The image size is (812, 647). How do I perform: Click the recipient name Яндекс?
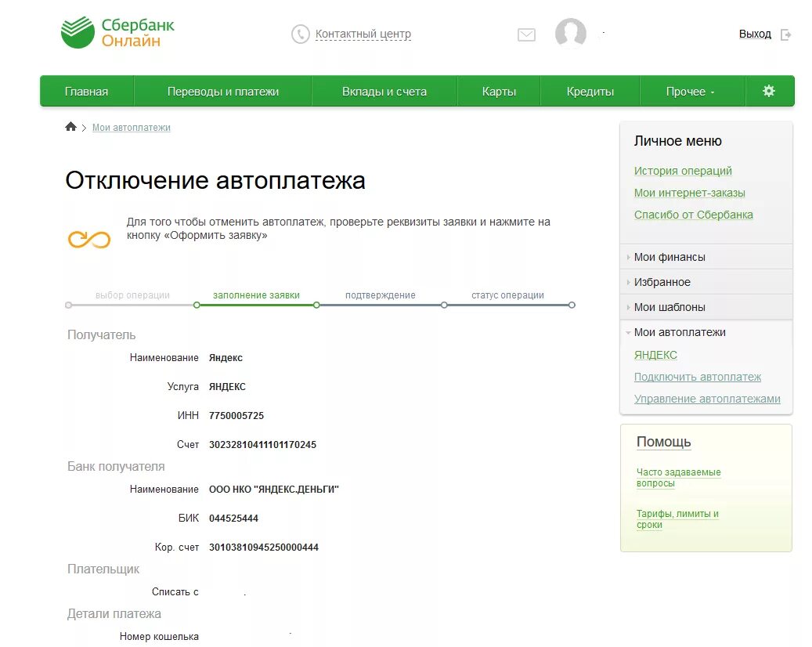tap(226, 357)
